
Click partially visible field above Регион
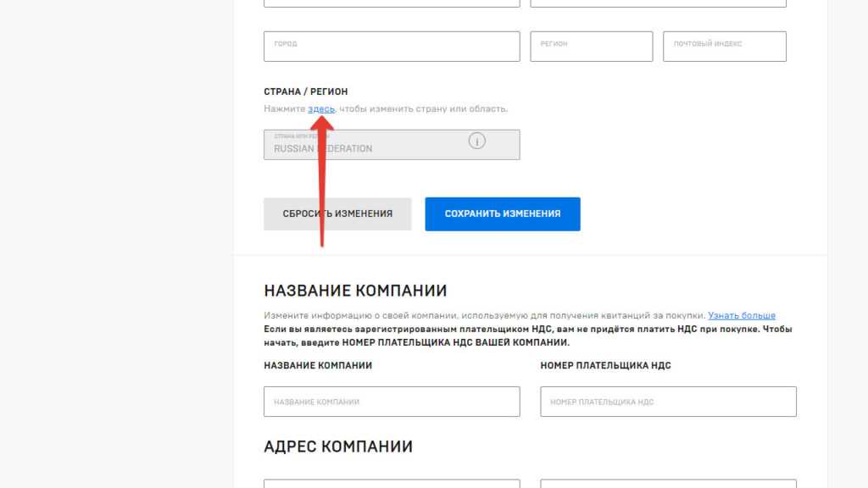(x=658, y=3)
